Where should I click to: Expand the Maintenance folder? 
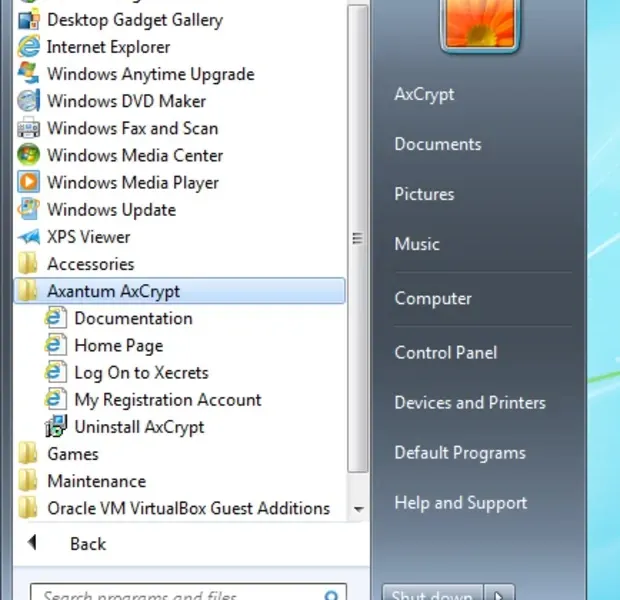click(179, 481)
